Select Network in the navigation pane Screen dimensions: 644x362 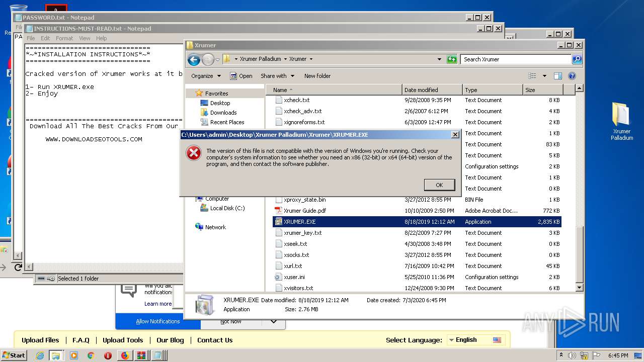coord(215,227)
